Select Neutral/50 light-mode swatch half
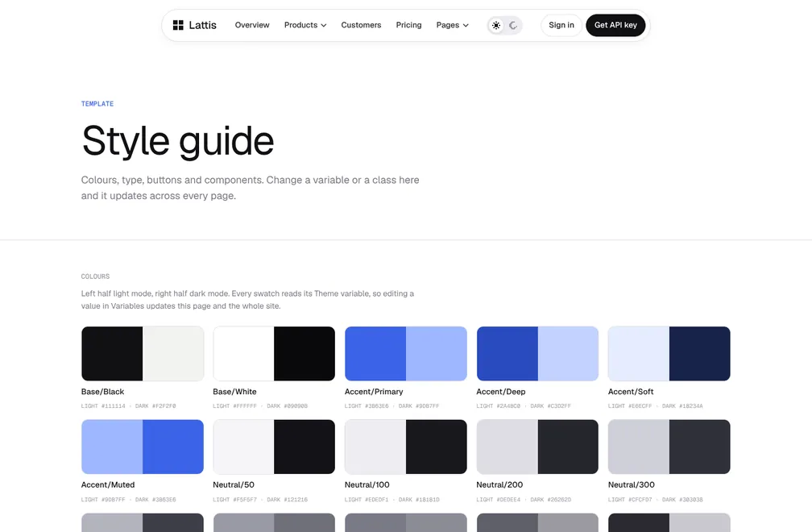 tap(243, 447)
